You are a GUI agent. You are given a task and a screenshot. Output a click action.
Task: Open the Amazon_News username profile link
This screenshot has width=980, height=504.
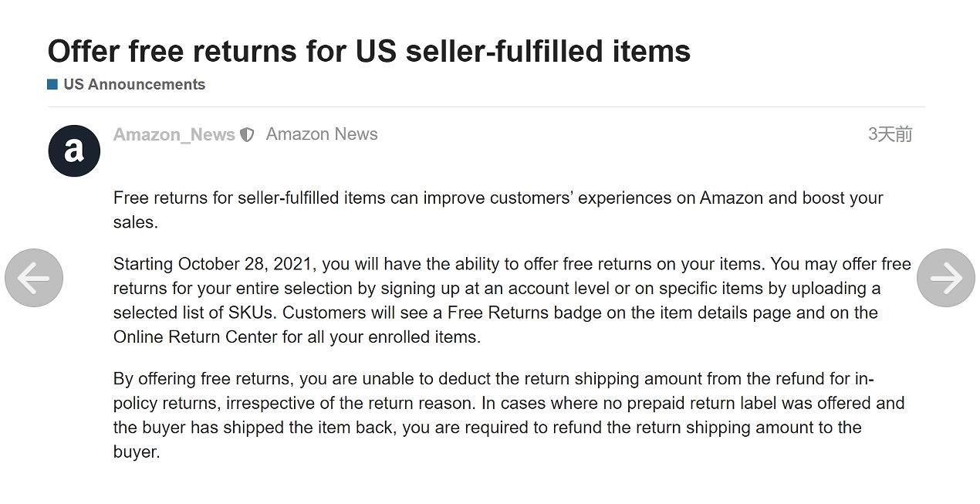click(174, 134)
